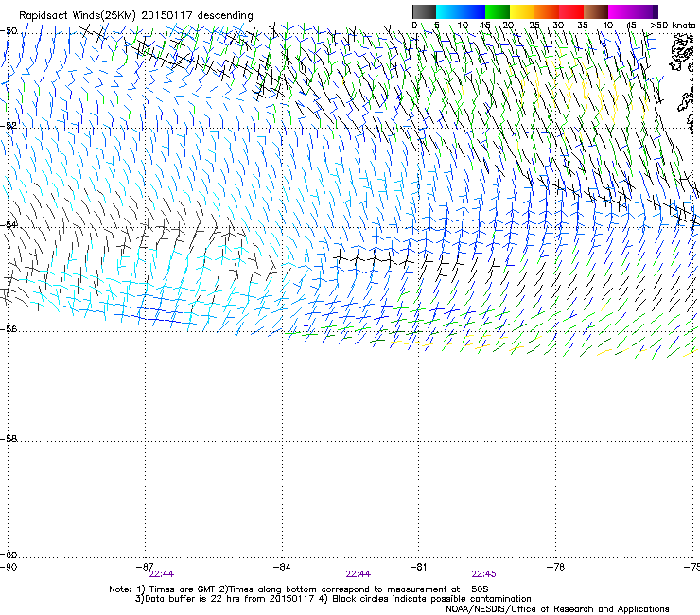Select the orange 25-30 knots color band

547,11
